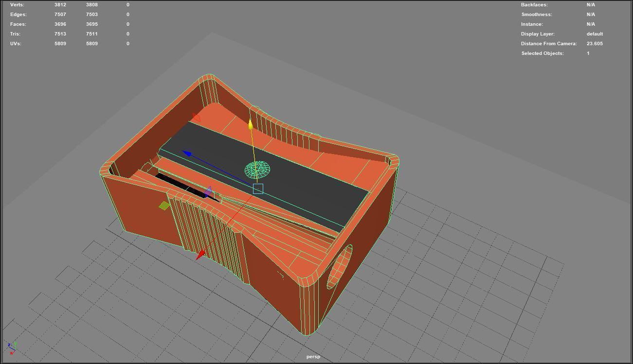633x364 pixels.
Task: Click the Tris label in HUD
Action: [x=16, y=34]
